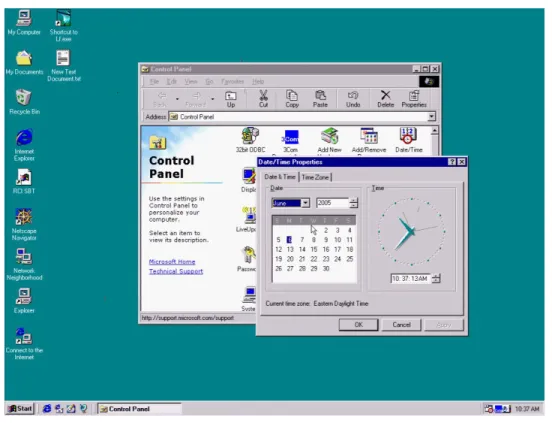The image size is (552, 423).
Task: Select day 15 in the calendar
Action: (314, 249)
